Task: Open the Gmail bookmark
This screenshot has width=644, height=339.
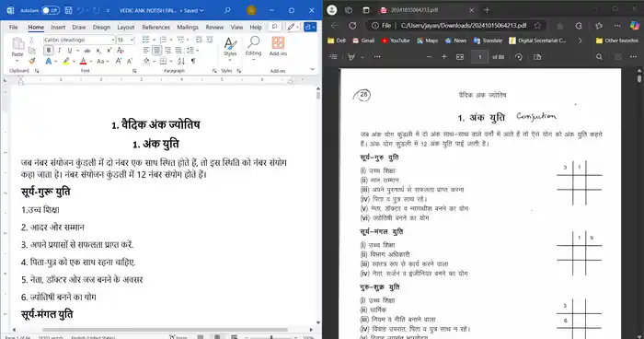Action: coord(363,41)
